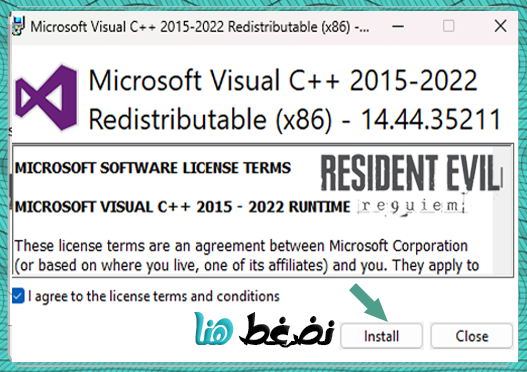Click the Install button

click(381, 336)
